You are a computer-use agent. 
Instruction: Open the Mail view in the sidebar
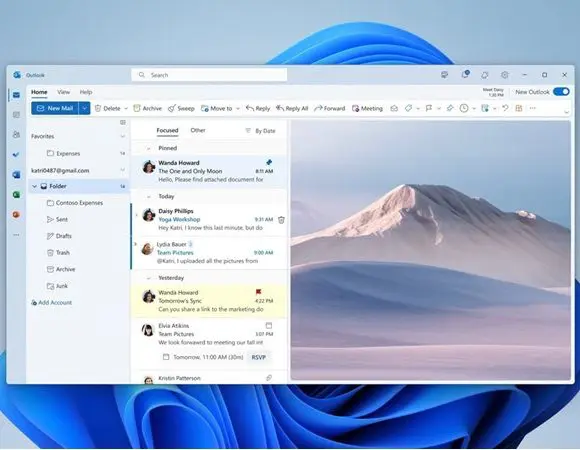point(16,95)
